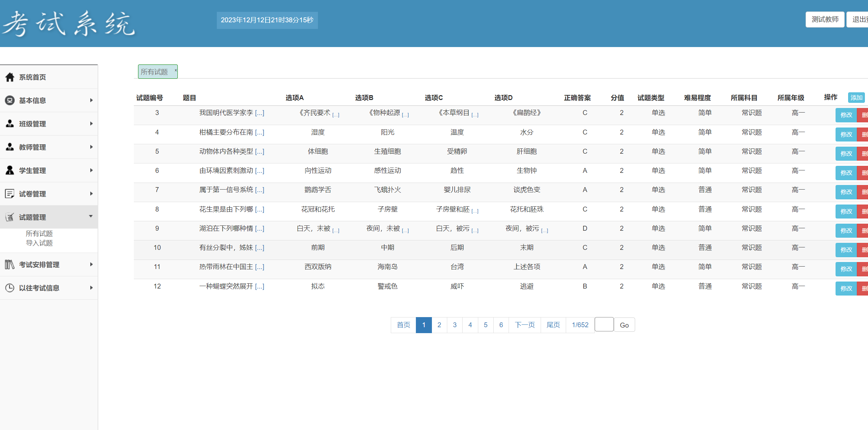Click the 基本信息 sidebar icon

10,100
